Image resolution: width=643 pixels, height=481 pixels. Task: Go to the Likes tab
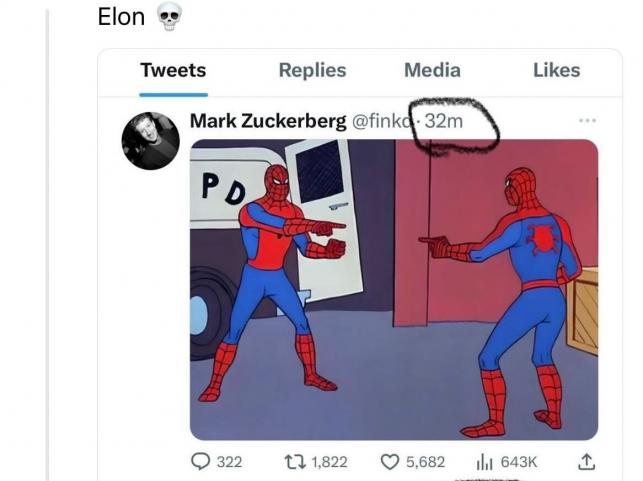coord(556,70)
